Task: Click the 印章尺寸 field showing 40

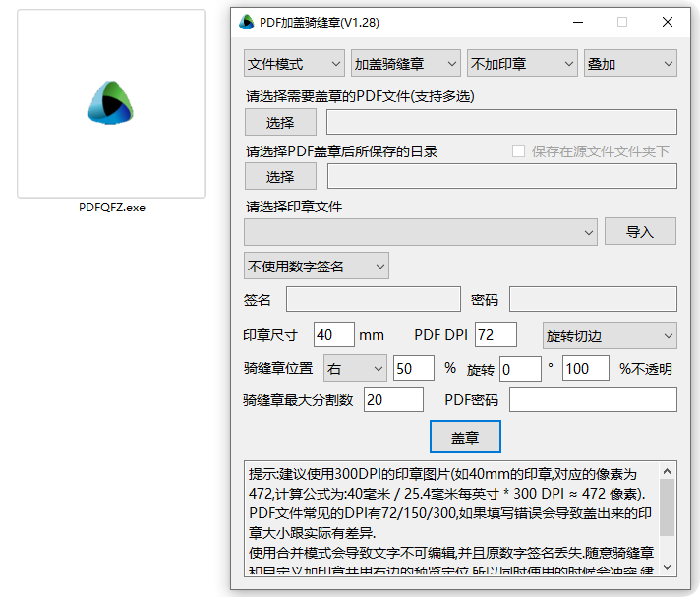Action: [x=334, y=334]
